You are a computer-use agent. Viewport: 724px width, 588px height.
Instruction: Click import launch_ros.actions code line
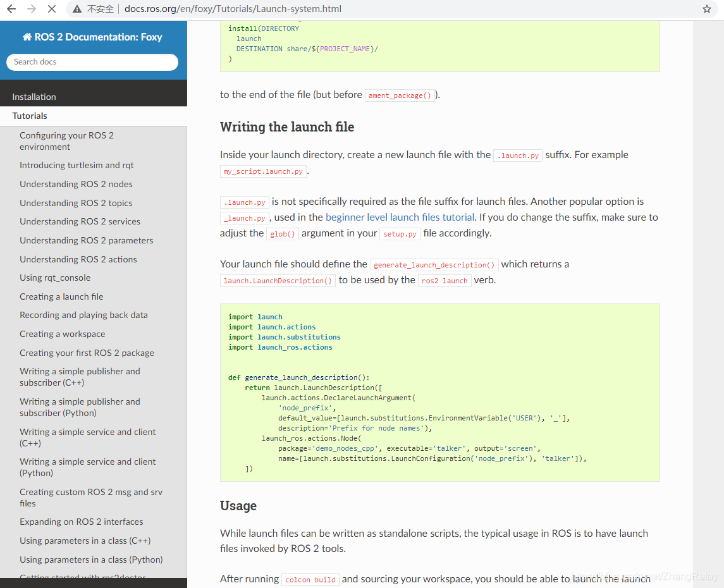(x=280, y=348)
